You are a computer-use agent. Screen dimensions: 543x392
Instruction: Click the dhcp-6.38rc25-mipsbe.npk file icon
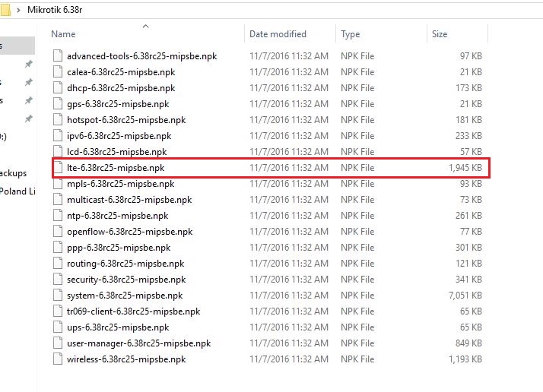click(x=58, y=87)
